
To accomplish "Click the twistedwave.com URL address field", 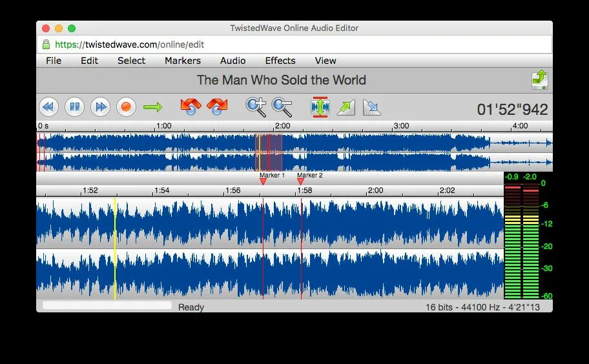I will 294,45.
